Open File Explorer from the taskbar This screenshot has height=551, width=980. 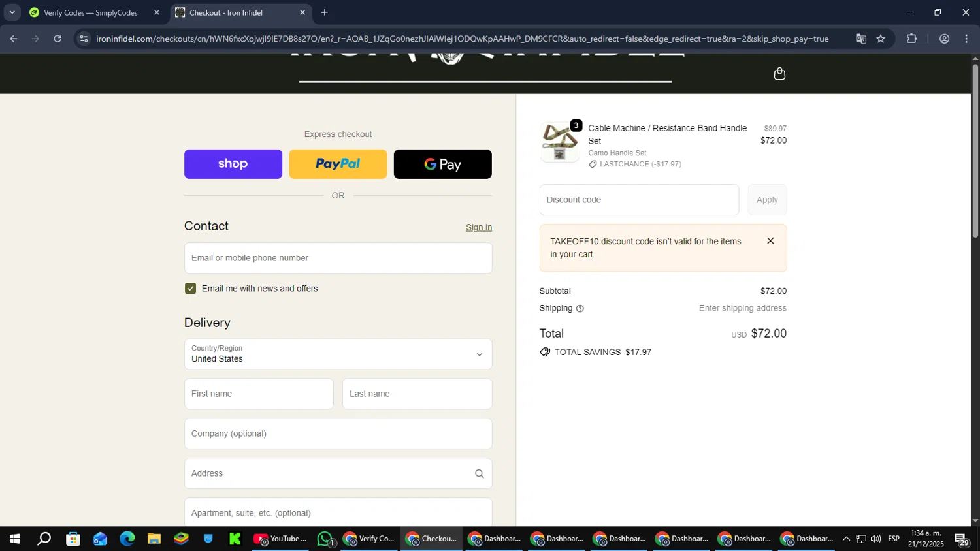[x=154, y=539]
